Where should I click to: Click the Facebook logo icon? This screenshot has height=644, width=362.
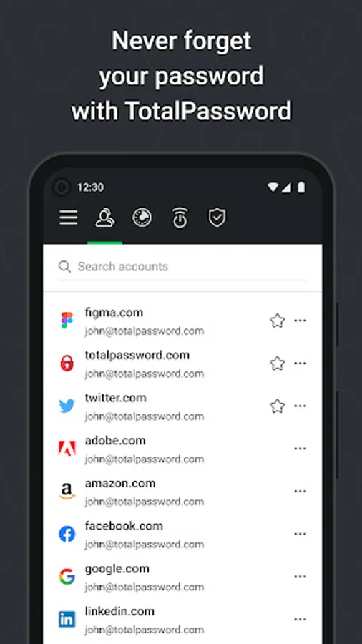[67, 534]
